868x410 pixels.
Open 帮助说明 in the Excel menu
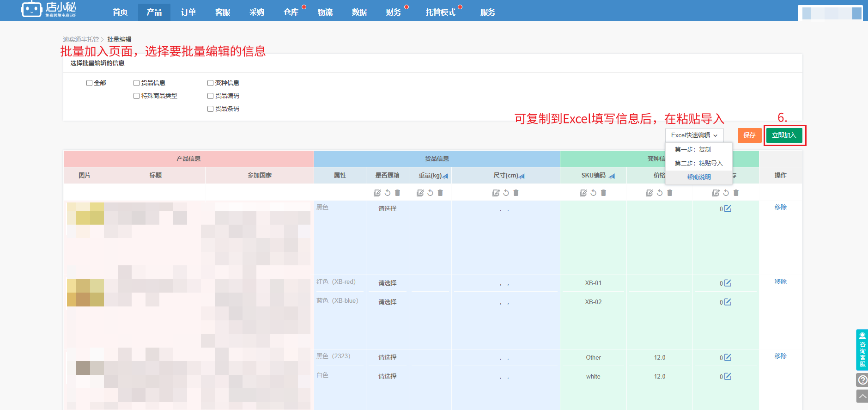(x=699, y=177)
